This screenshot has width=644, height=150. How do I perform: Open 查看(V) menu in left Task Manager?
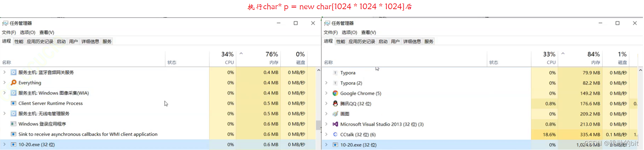47,32
